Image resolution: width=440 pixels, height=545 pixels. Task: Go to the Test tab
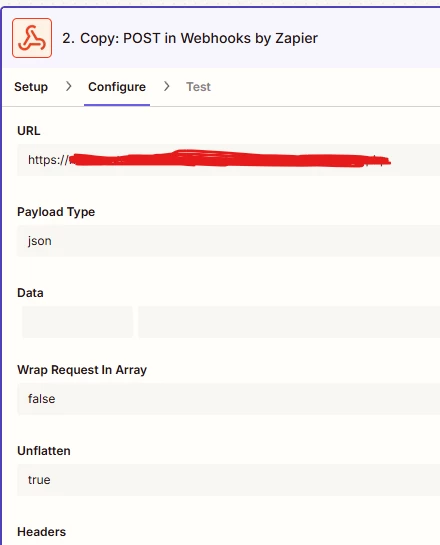click(198, 87)
